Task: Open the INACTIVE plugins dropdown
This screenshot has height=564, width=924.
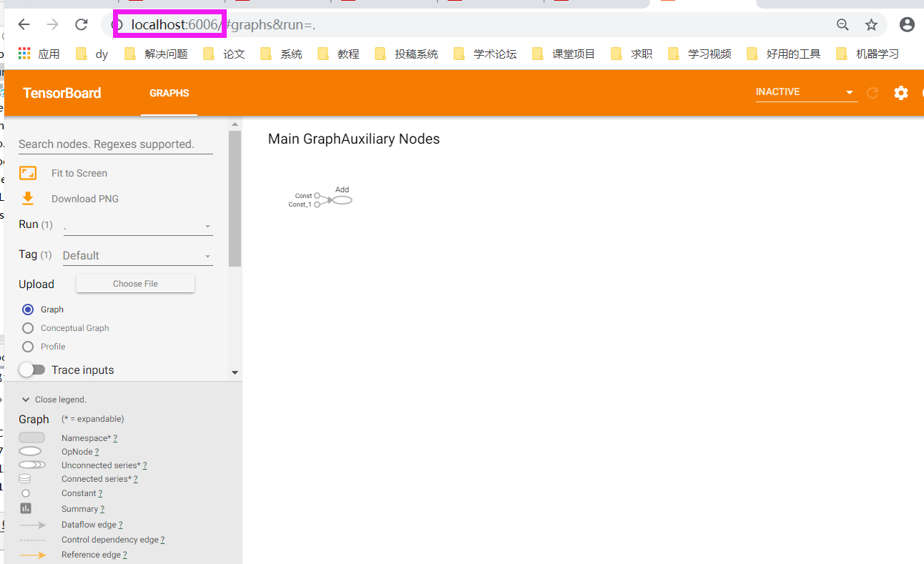Action: (807, 92)
